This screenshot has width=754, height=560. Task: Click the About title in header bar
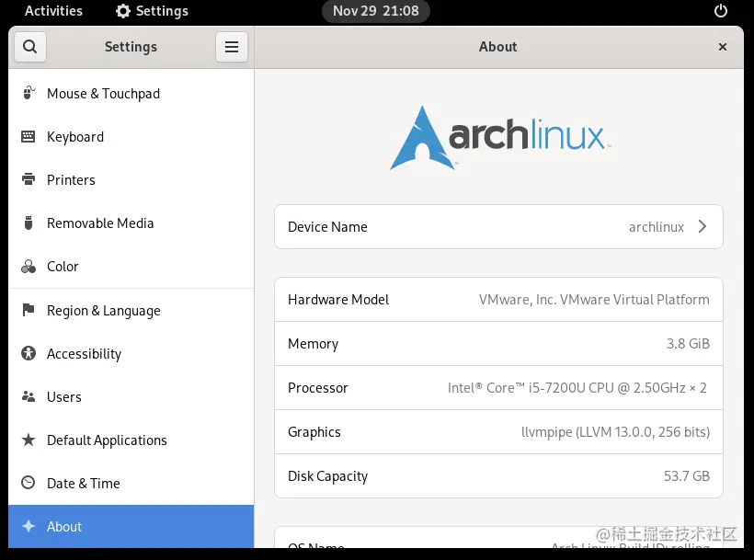point(497,47)
